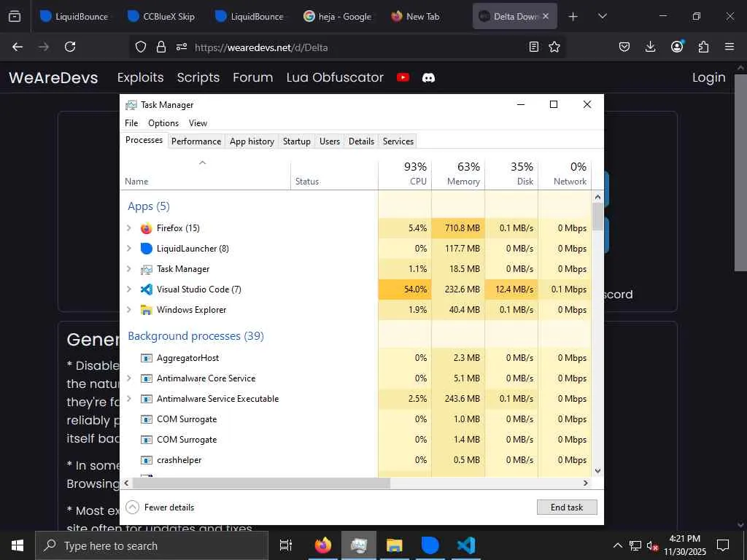Click the Firefox icon in Task Manager's Apps list
This screenshot has width=747, height=560.
click(x=146, y=228)
